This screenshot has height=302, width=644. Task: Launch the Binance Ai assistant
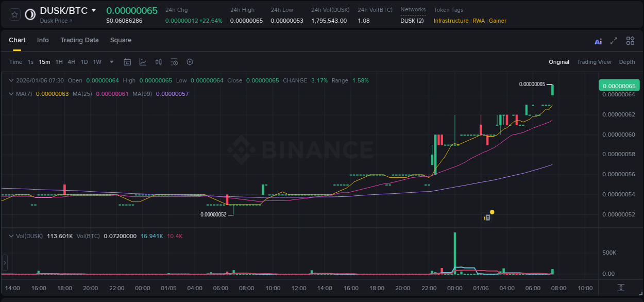598,41
